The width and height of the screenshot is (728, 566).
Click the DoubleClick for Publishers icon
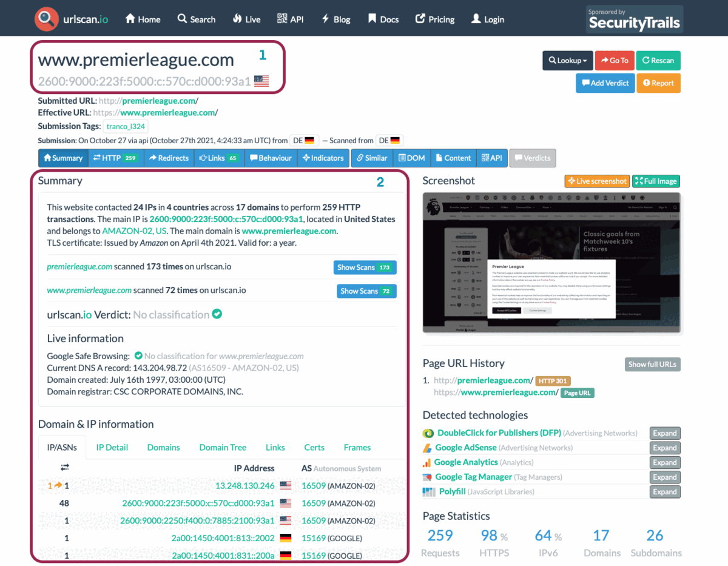coord(429,433)
